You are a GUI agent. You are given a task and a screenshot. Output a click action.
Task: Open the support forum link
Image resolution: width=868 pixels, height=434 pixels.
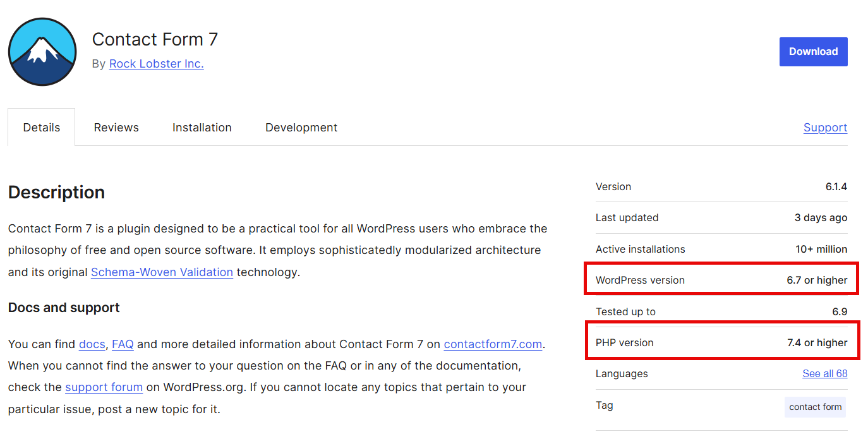point(104,387)
